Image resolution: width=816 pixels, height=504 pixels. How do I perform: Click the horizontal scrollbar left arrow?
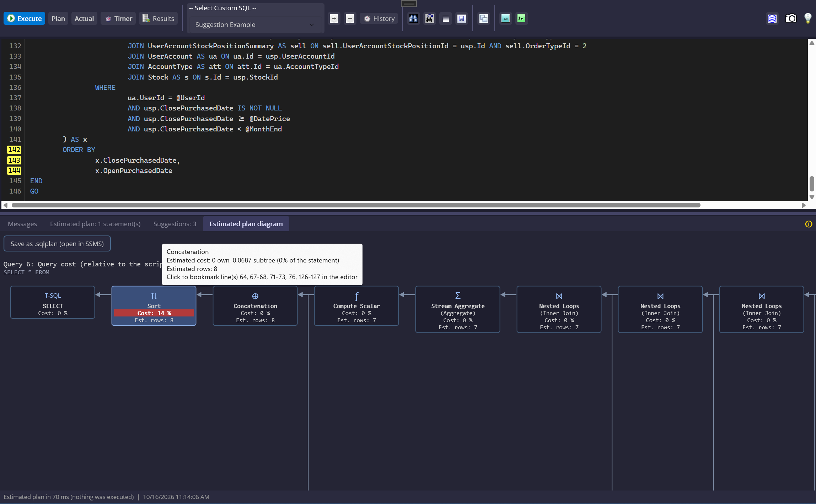click(x=5, y=205)
